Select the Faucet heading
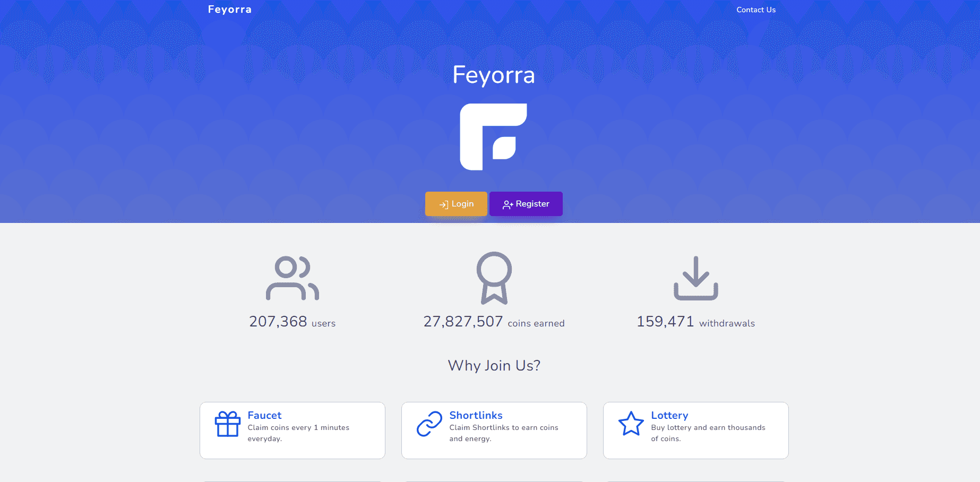 [x=264, y=415]
